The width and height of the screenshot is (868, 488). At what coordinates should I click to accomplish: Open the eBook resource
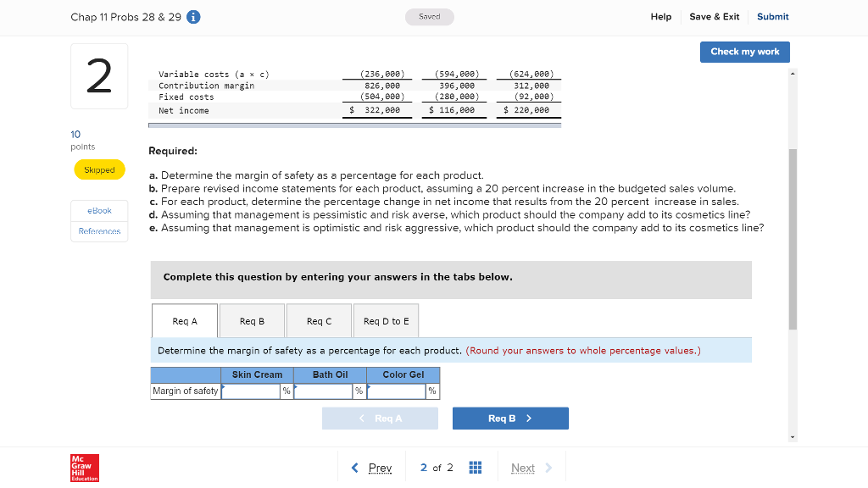(x=99, y=210)
